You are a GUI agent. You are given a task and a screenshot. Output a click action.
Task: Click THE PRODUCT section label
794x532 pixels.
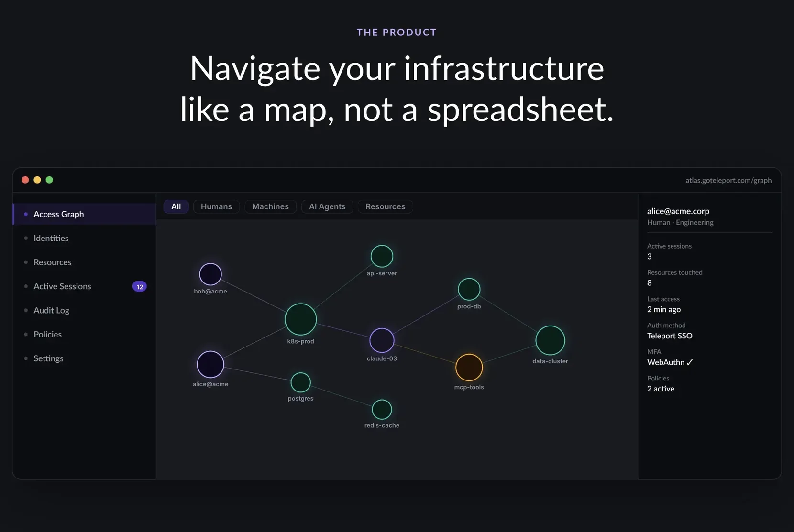(397, 32)
